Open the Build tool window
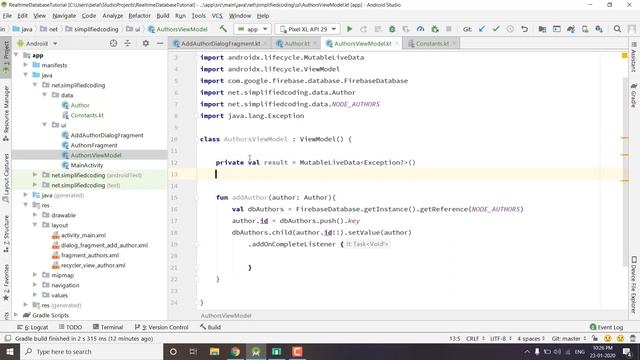This screenshot has height=360, width=640. click(x=210, y=327)
